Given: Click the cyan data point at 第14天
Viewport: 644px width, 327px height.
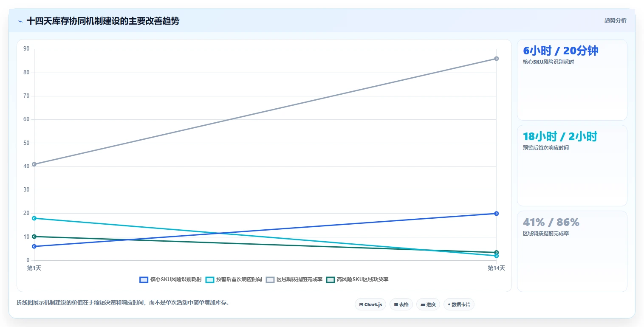Looking at the screenshot, I should click(496, 256).
